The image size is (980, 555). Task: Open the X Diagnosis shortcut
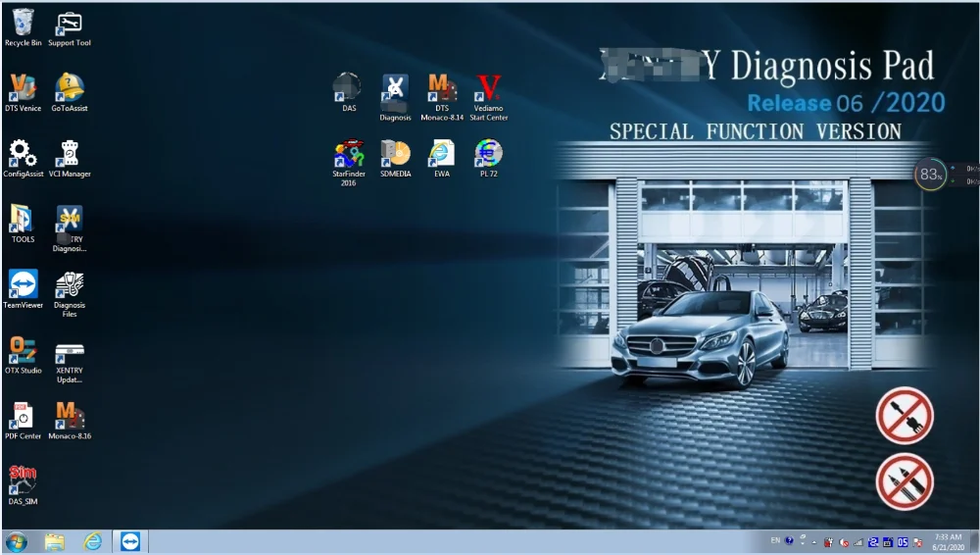click(x=395, y=97)
